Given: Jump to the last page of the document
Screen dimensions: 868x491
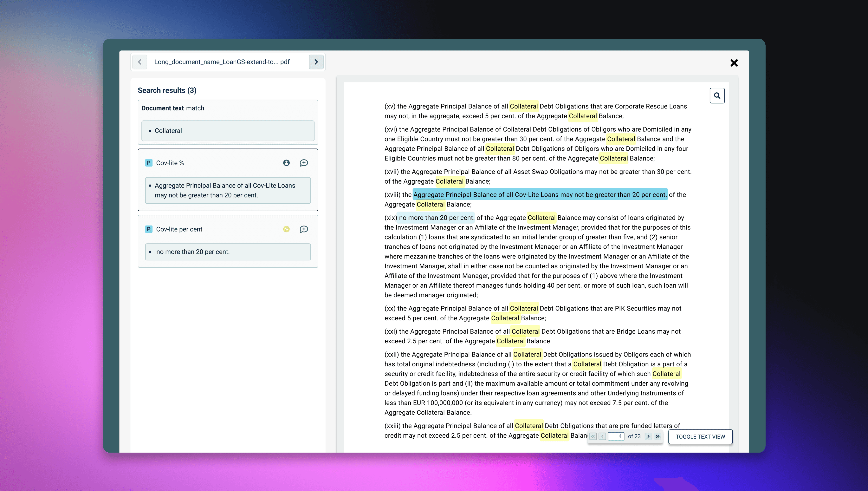Looking at the screenshot, I should [x=658, y=436].
